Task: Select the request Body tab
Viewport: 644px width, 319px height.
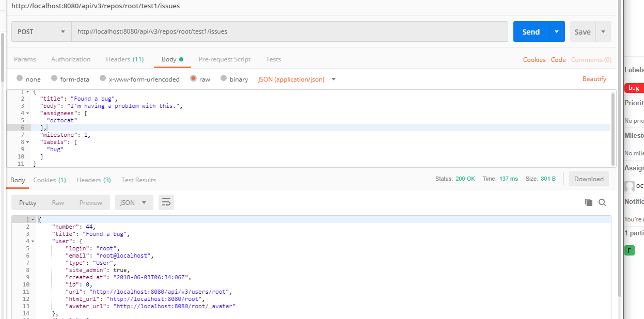Action: (x=172, y=59)
